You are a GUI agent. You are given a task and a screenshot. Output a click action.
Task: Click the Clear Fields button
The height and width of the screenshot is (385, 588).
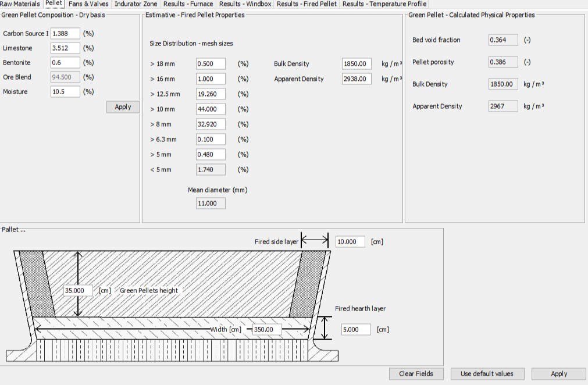416,374
